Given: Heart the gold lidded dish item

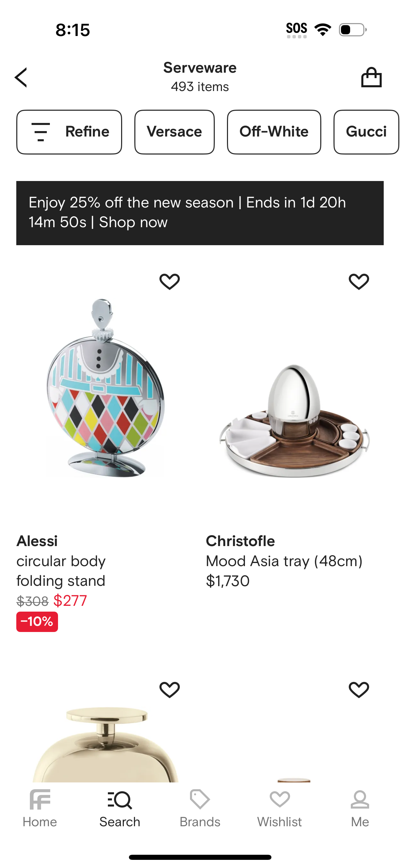Looking at the screenshot, I should pos(170,690).
